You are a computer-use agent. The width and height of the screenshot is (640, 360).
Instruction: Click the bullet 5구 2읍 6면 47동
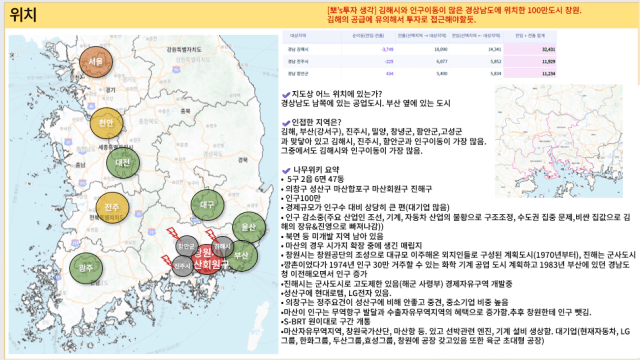[x=312, y=179]
